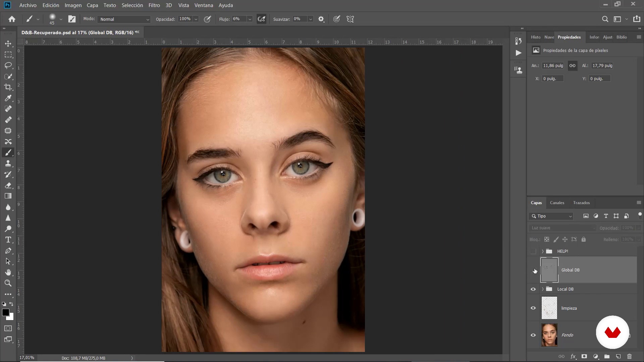Image resolution: width=644 pixels, height=362 pixels.
Task: Open the Filtro menu
Action: coord(154,5)
